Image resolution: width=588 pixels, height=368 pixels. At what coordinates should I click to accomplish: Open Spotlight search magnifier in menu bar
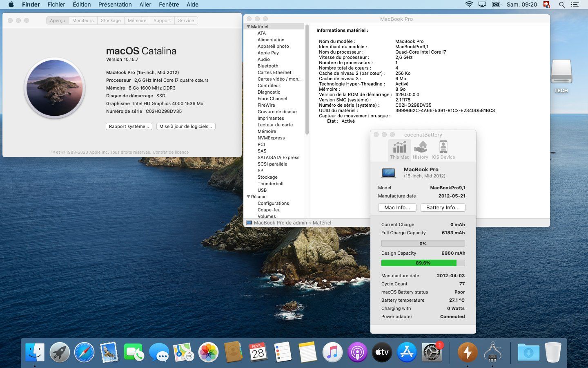562,4
